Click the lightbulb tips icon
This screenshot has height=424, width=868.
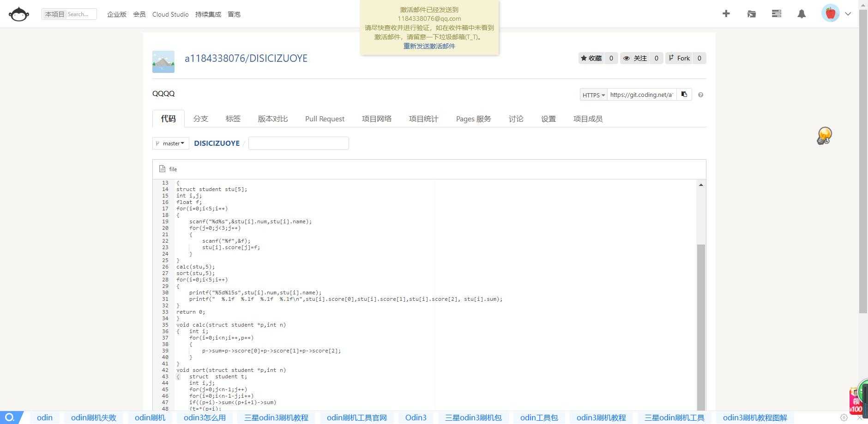pos(824,136)
